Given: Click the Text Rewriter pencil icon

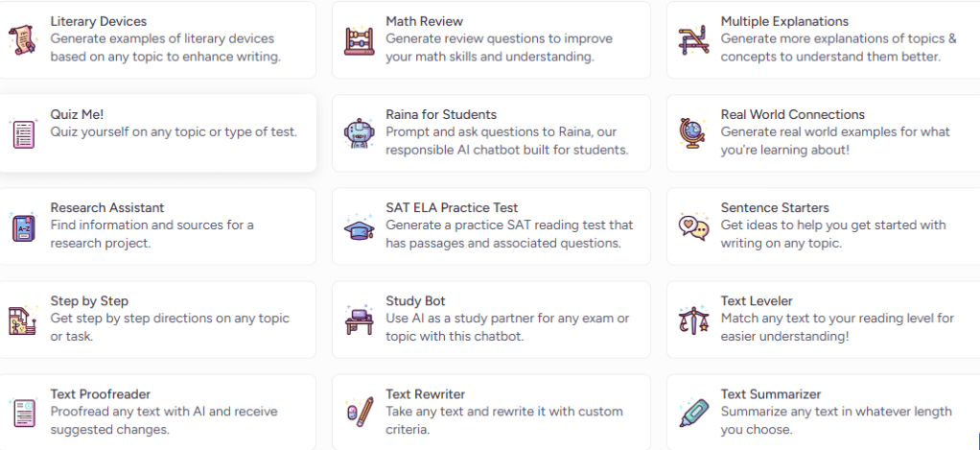Looking at the screenshot, I should pos(358,414).
